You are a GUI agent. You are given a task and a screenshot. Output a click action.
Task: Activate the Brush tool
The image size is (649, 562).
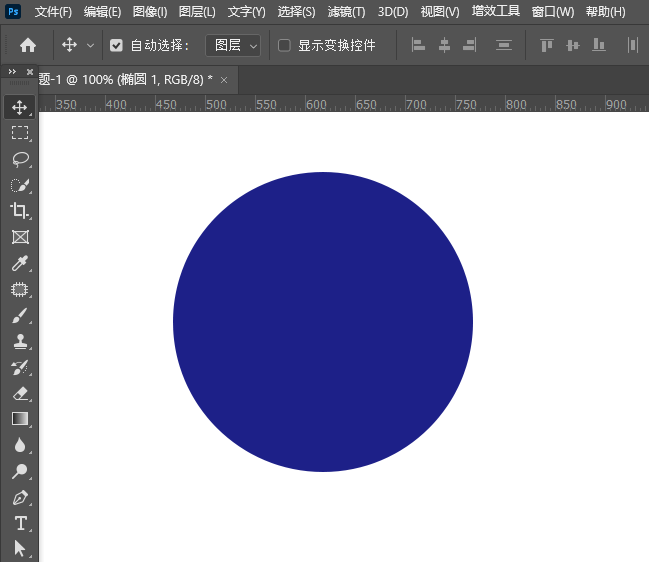click(19, 316)
